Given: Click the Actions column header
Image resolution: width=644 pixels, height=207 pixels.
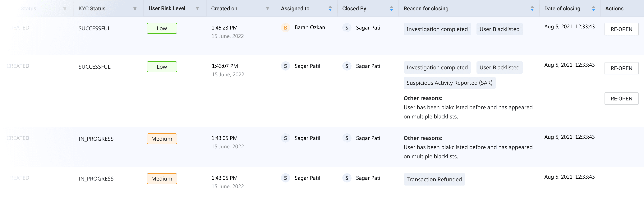Looking at the screenshot, I should [x=614, y=8].
